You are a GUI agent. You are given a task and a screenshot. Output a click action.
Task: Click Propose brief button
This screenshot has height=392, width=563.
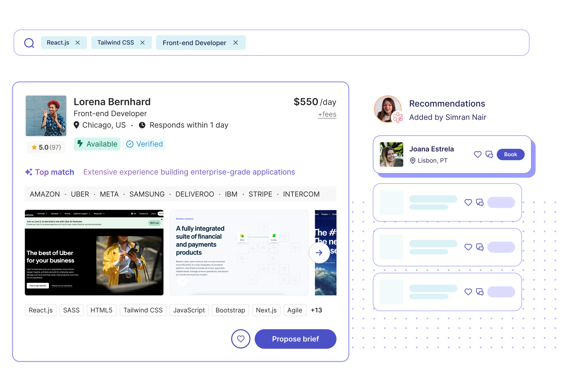(295, 339)
